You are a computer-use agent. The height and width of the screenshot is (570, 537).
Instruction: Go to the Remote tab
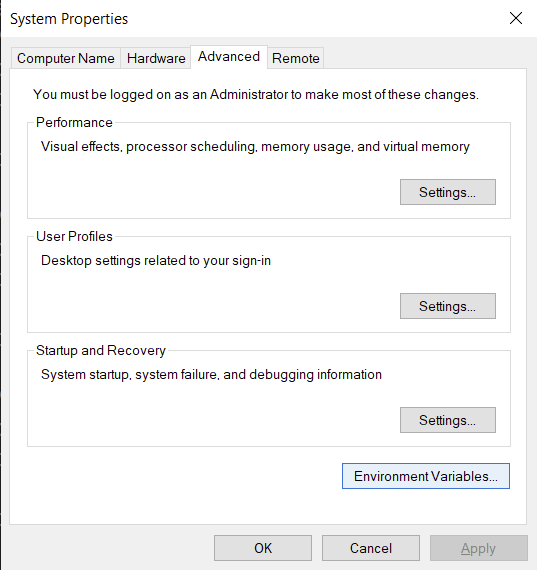(x=296, y=58)
